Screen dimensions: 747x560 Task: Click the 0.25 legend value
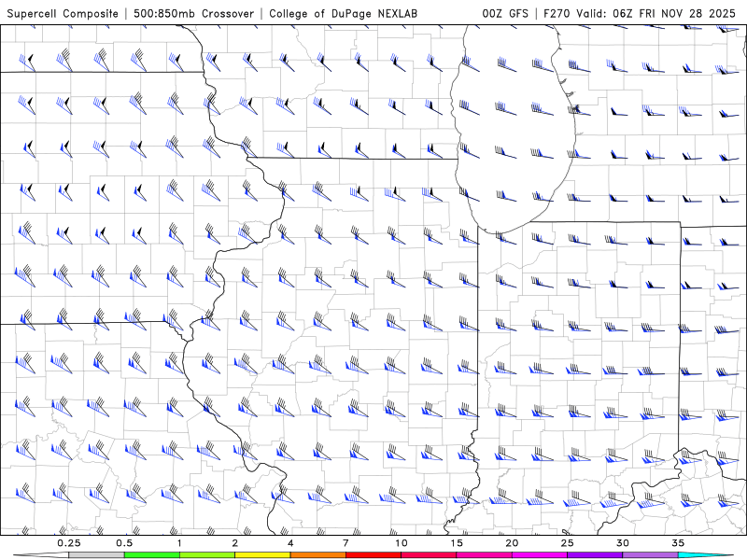tap(69, 543)
